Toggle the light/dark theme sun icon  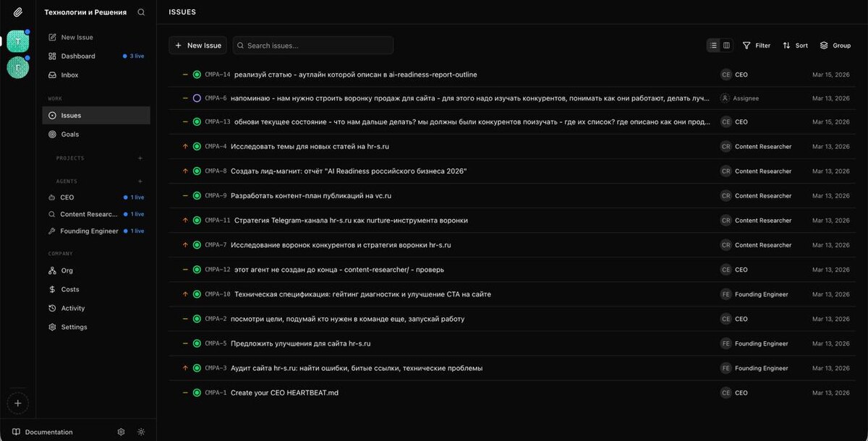pyautogui.click(x=141, y=432)
